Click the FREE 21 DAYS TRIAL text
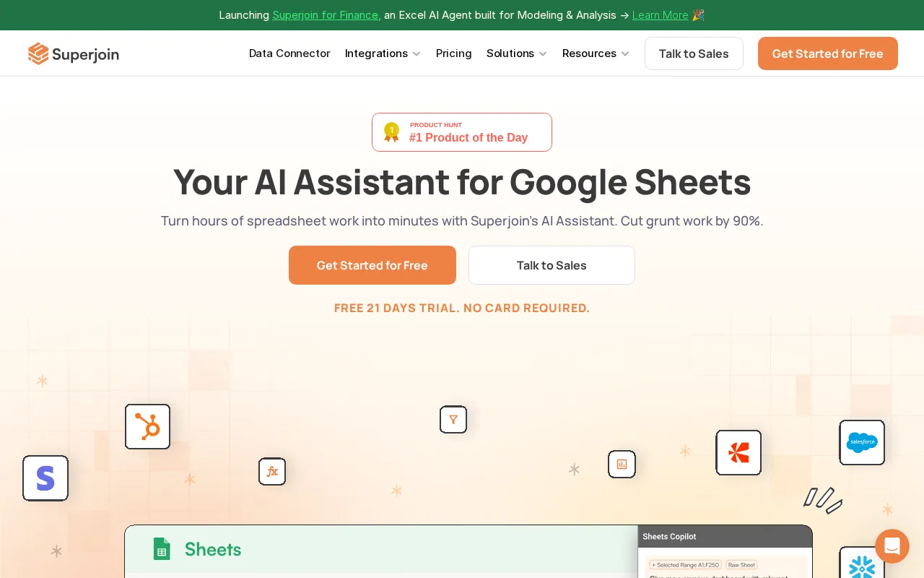The image size is (924, 578). coord(462,308)
